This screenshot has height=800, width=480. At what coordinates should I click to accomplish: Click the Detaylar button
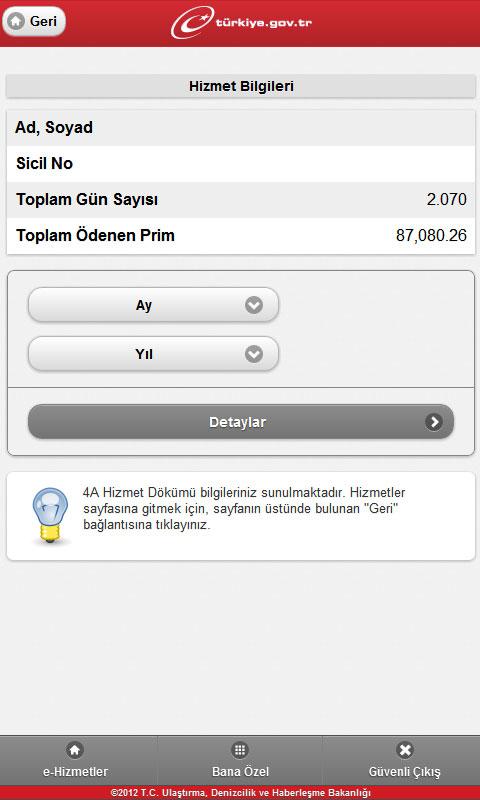(x=241, y=422)
